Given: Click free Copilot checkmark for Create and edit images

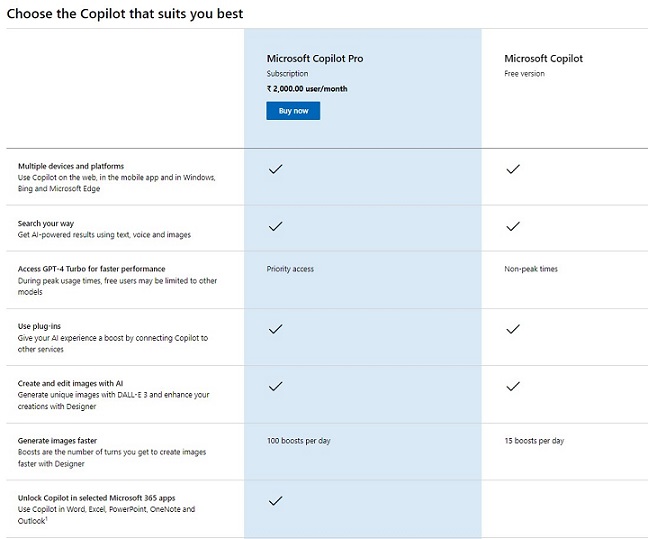Looking at the screenshot, I should point(513,385).
